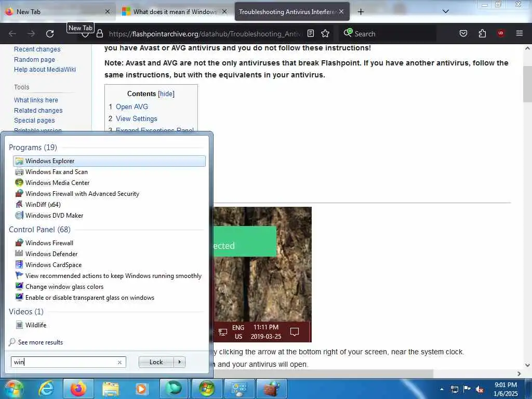
Task: Open Enable or disable transparent glass on windows
Action: [109, 297]
